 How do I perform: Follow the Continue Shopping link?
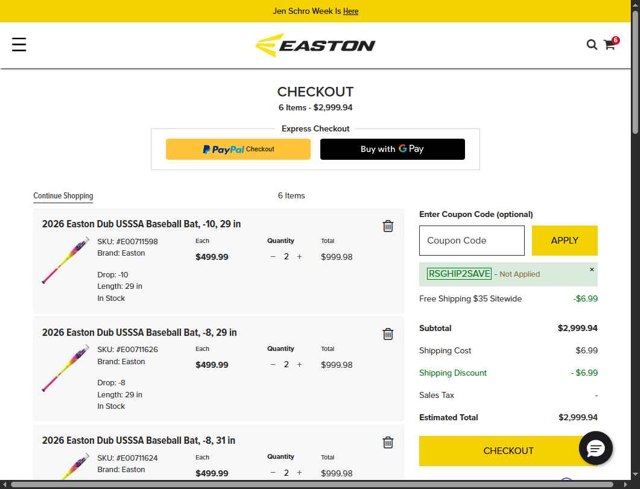click(x=63, y=196)
